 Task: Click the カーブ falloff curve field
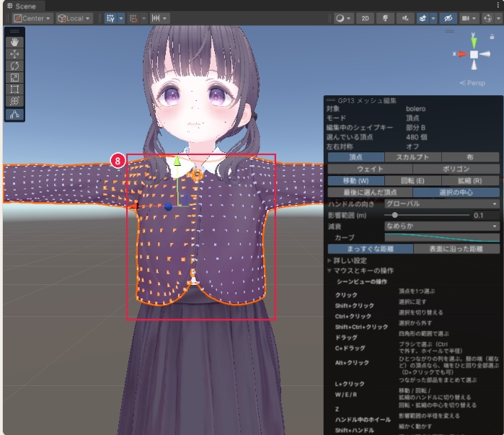click(442, 237)
